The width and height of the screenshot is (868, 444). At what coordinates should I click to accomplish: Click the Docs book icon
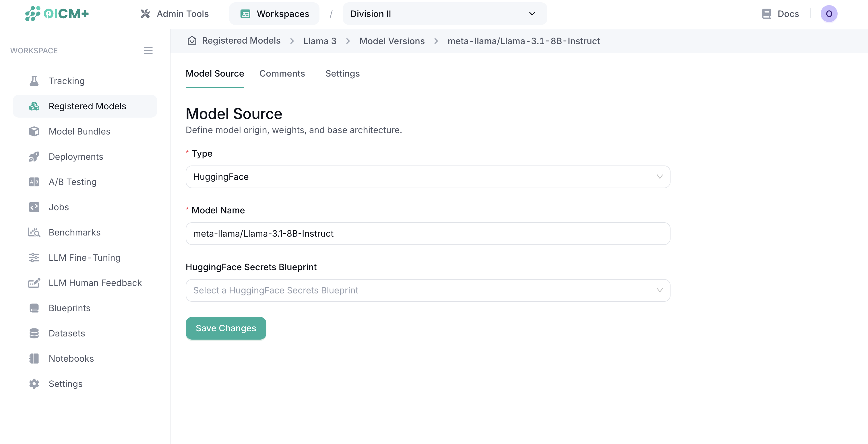(767, 14)
